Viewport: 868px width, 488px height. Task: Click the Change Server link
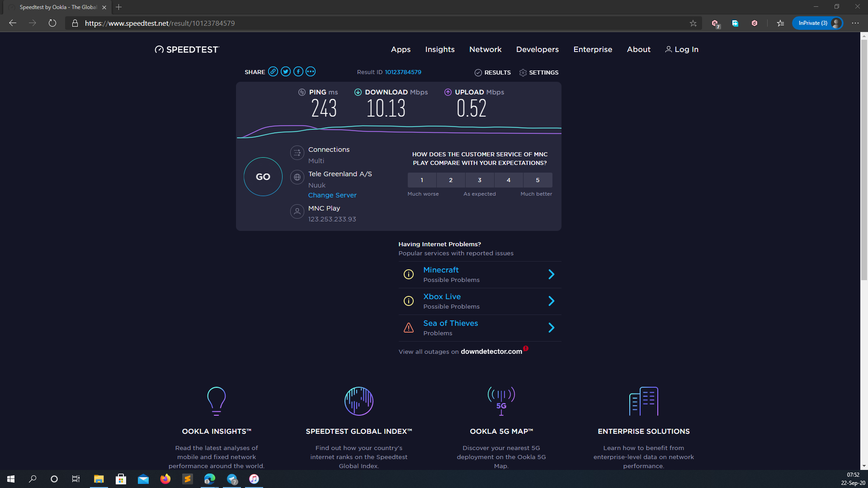pos(332,195)
